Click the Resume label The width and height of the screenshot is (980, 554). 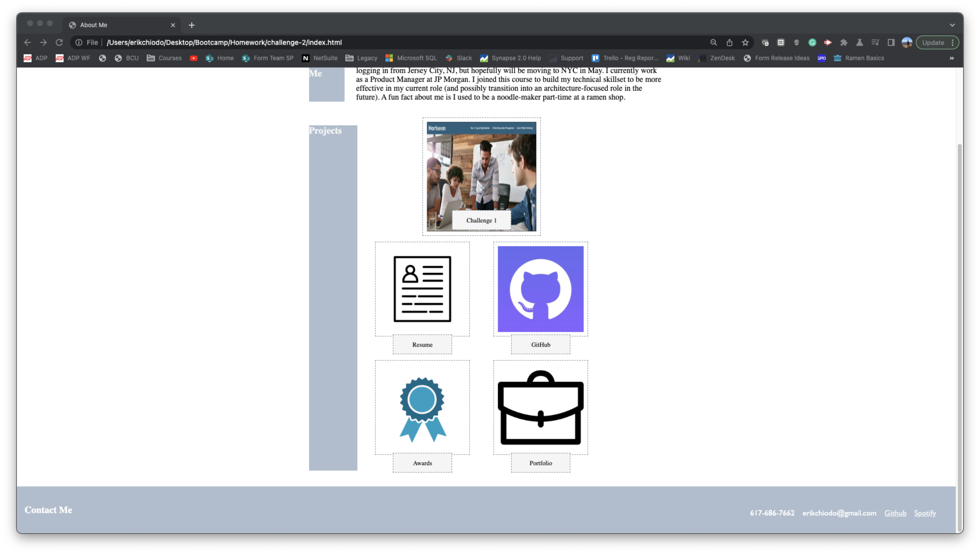click(422, 345)
